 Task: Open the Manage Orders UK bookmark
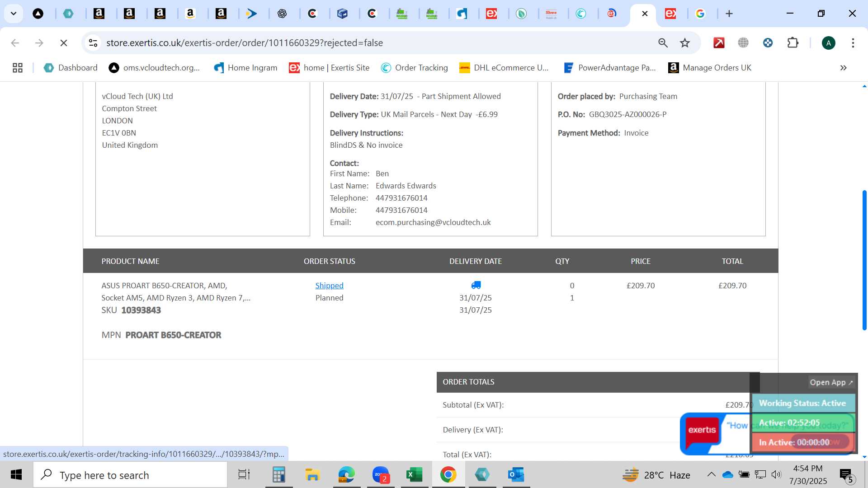(x=710, y=68)
